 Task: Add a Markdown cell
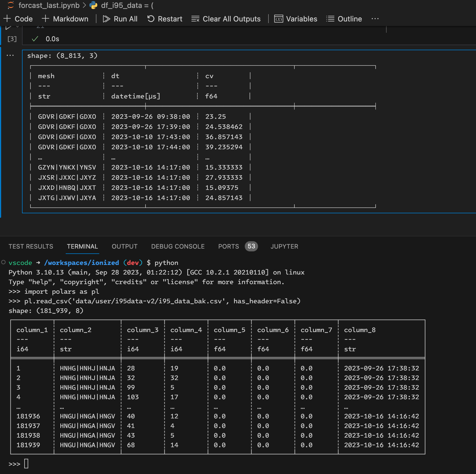point(65,19)
